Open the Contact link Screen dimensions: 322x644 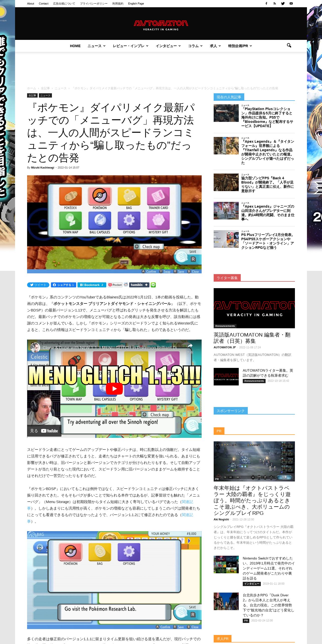coord(44,4)
